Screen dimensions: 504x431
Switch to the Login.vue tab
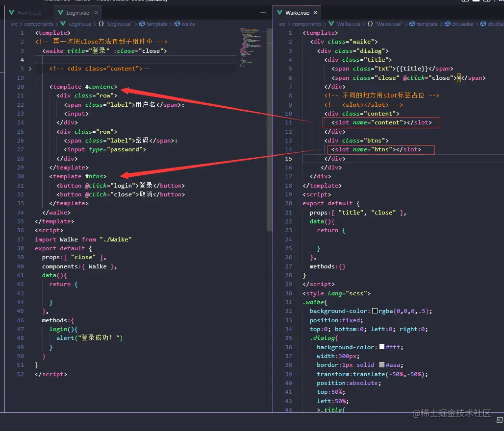point(77,13)
